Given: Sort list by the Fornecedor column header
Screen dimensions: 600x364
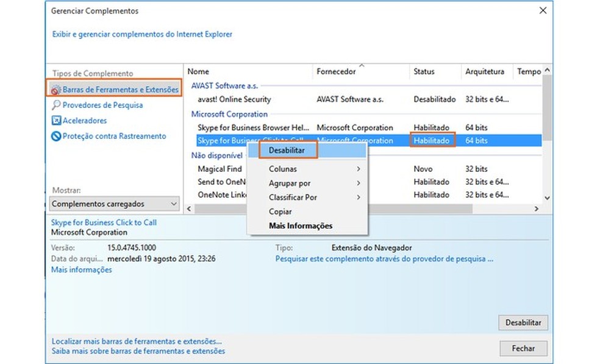Looking at the screenshot, I should [x=336, y=72].
